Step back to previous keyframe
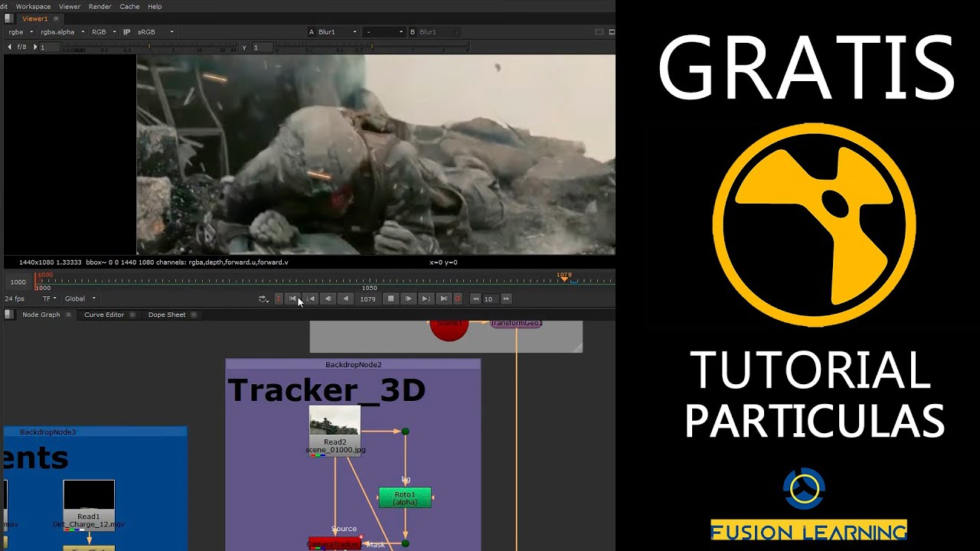Screen dimensions: 980x551 [x=310, y=298]
